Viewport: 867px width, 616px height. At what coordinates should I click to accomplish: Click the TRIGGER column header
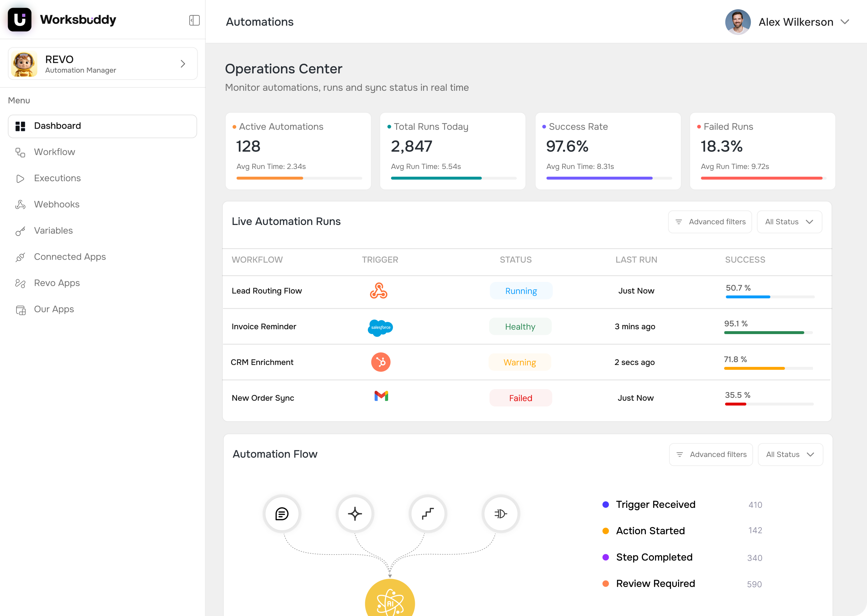[380, 260]
